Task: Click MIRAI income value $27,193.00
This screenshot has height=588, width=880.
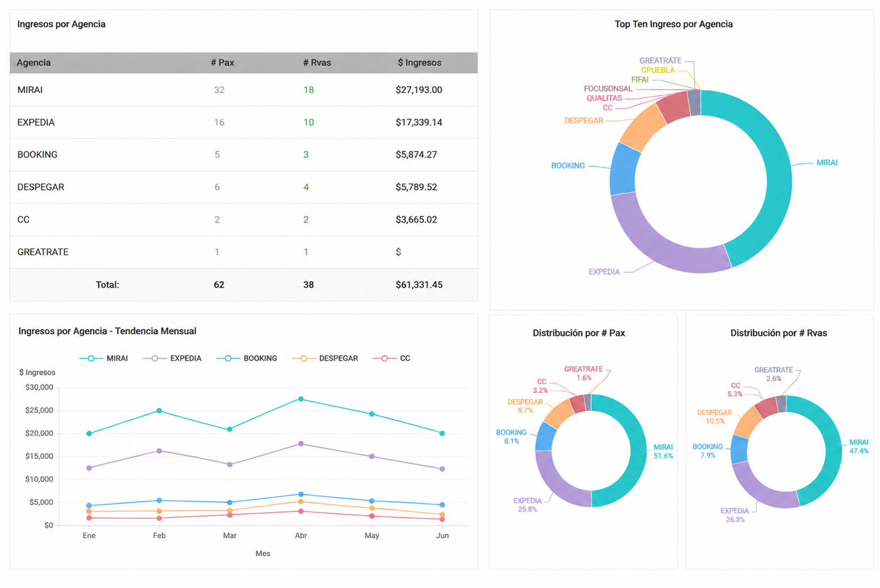Action: 419,90
